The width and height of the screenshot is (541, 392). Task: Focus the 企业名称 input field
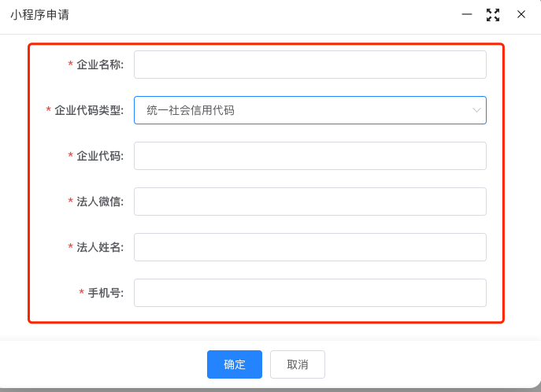click(x=310, y=65)
